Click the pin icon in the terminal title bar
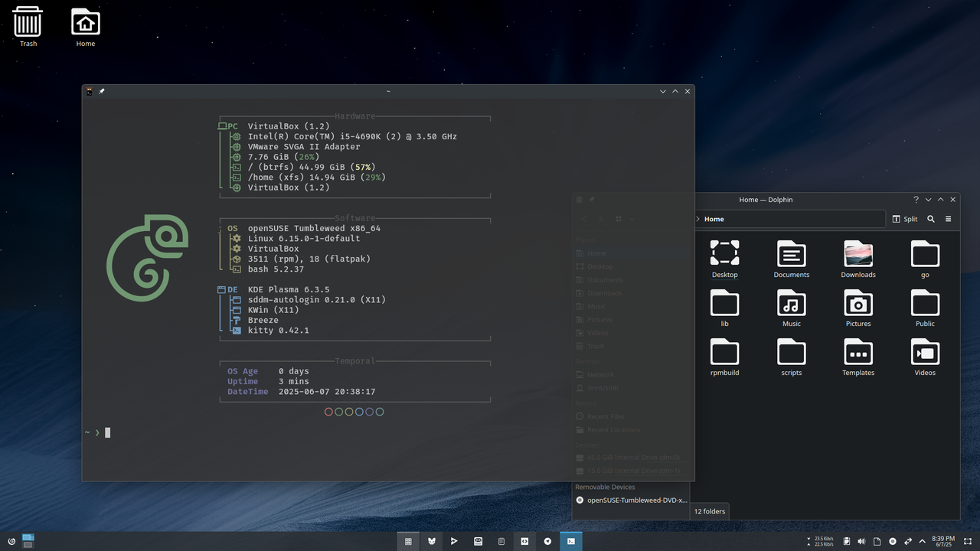This screenshot has width=980, height=551. 102,91
